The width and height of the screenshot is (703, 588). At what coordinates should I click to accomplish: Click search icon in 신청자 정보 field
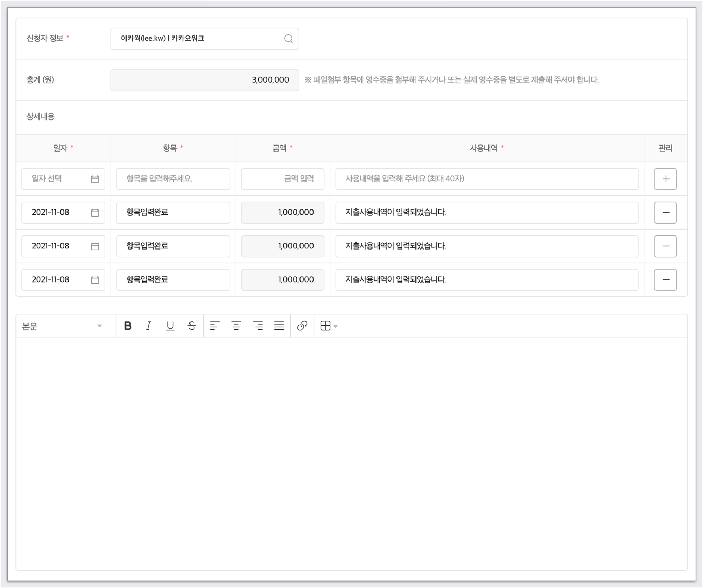tap(288, 39)
